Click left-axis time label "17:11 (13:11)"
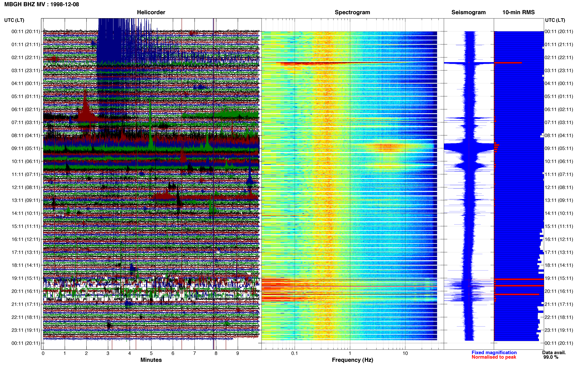 26,252
